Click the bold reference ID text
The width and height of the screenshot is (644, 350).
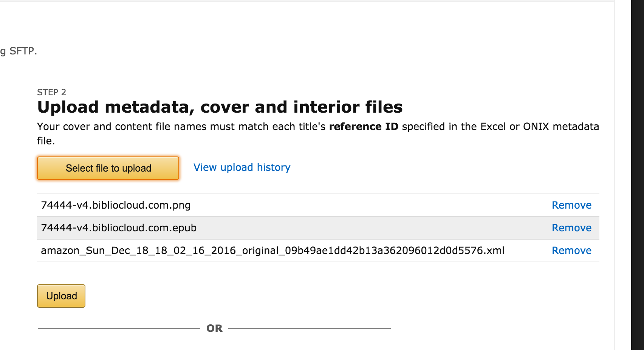pyautogui.click(x=364, y=127)
